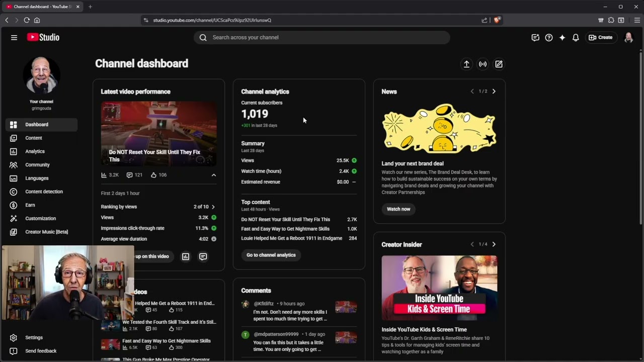Screen dimensions: 644x362
Task: Click the create post pencil icon
Action: 499,64
